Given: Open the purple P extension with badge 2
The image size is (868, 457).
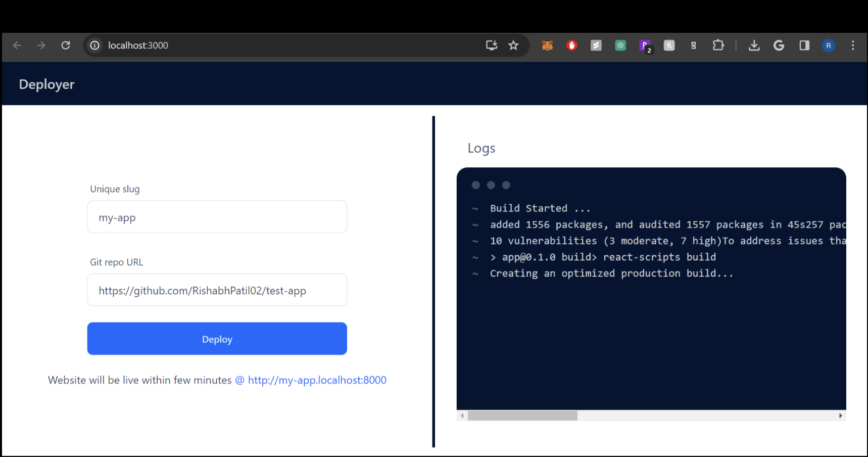Looking at the screenshot, I should 645,45.
